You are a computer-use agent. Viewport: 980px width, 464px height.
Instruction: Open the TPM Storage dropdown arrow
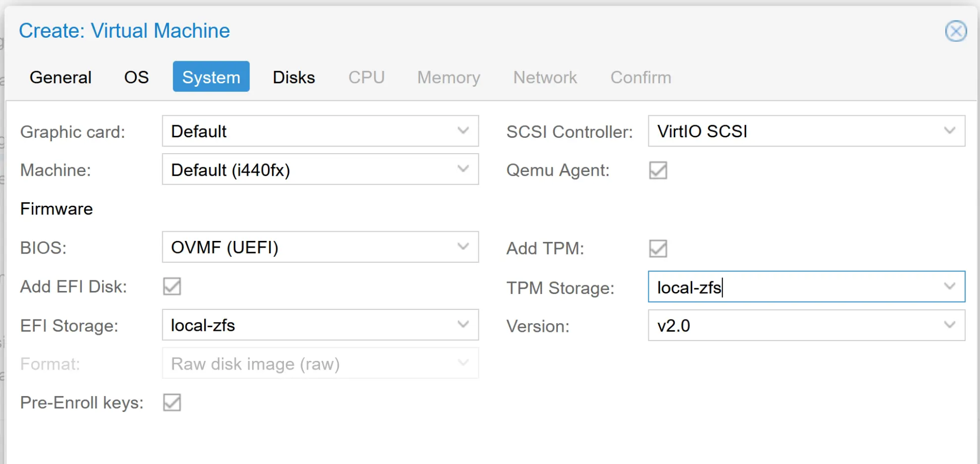click(949, 287)
